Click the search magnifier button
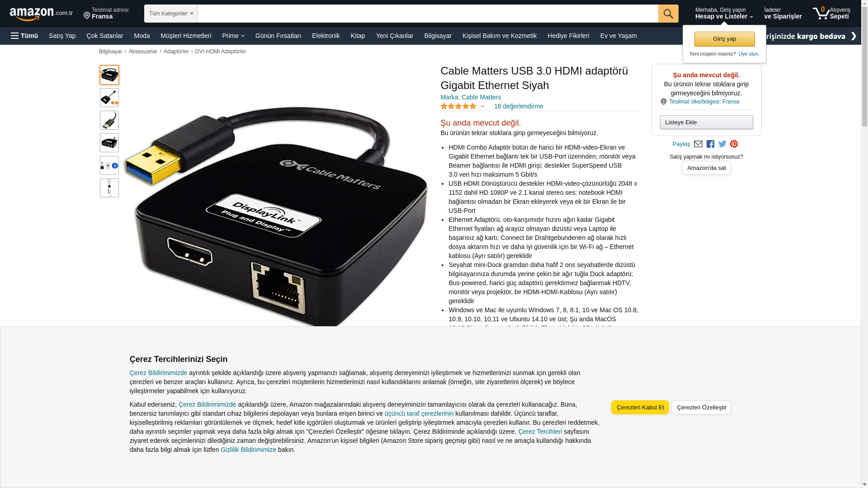Screen dimensions: 868x488 pyautogui.click(x=668, y=14)
